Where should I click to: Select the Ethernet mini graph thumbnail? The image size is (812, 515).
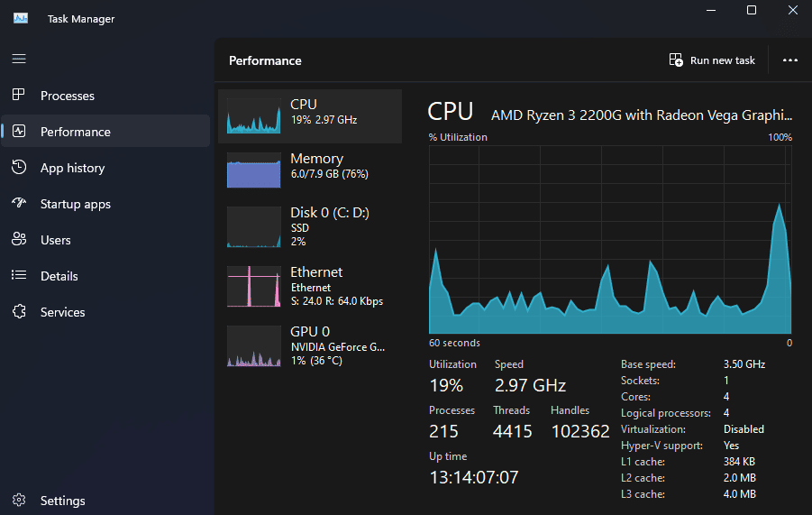tap(254, 287)
